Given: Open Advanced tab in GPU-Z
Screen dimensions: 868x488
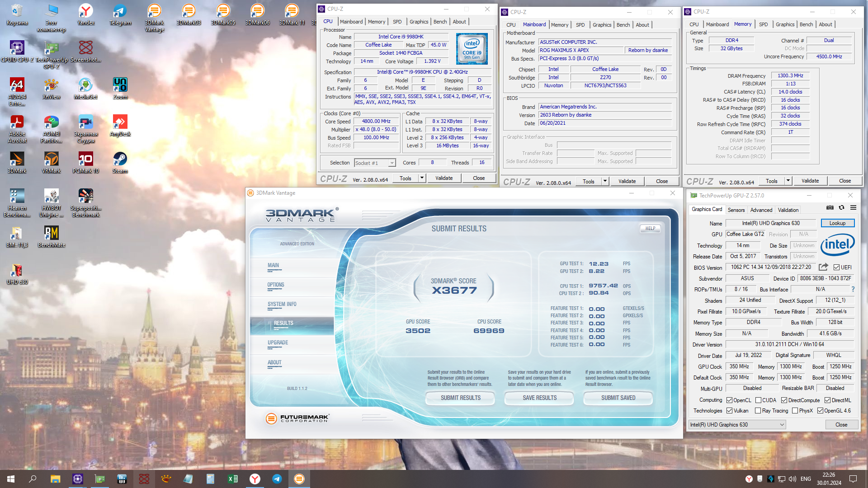Looking at the screenshot, I should coord(761,210).
